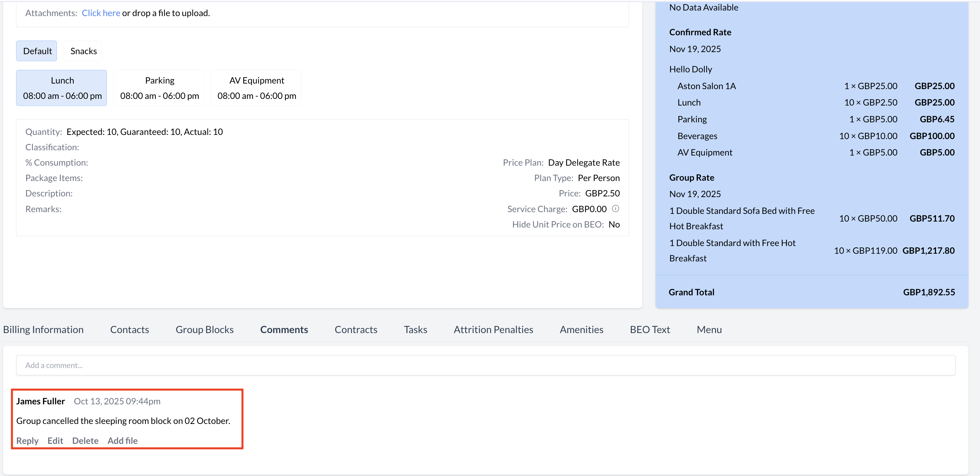Select the Parking item card

coord(159,88)
